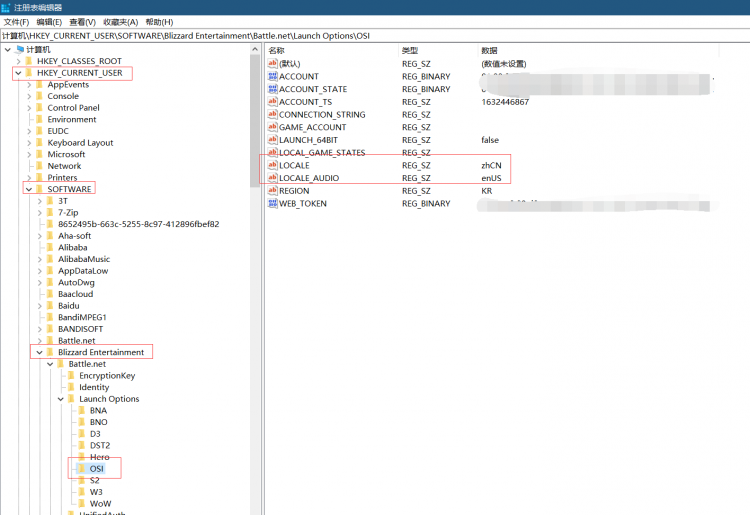Select the 8652495b-663c-5255-8c97-412896fbef82 key
This screenshot has height=515, width=750.
pos(139,224)
